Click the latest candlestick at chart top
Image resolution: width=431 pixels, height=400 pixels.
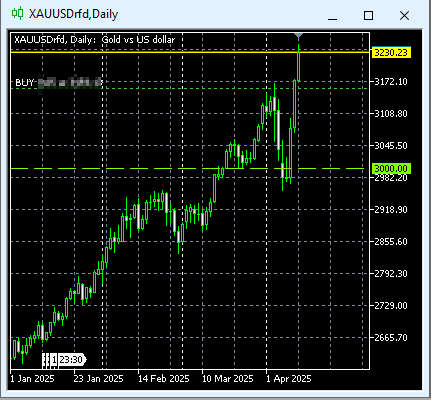299,63
